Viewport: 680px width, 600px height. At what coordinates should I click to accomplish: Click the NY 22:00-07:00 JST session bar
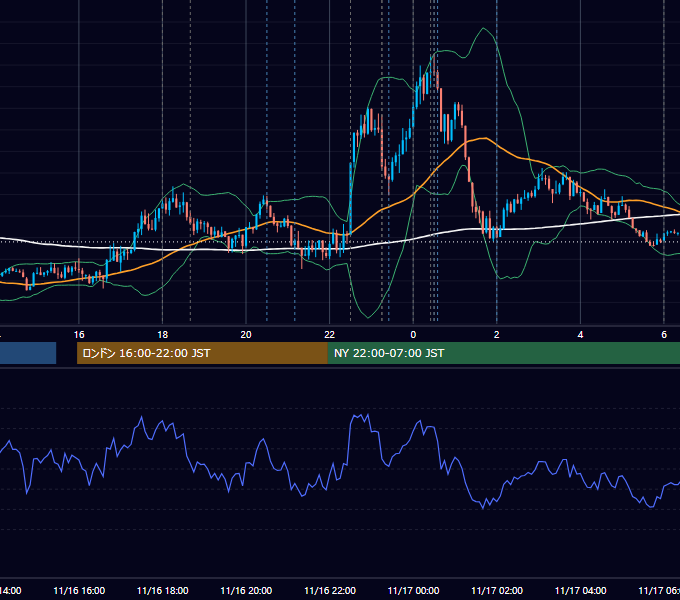coord(504,353)
